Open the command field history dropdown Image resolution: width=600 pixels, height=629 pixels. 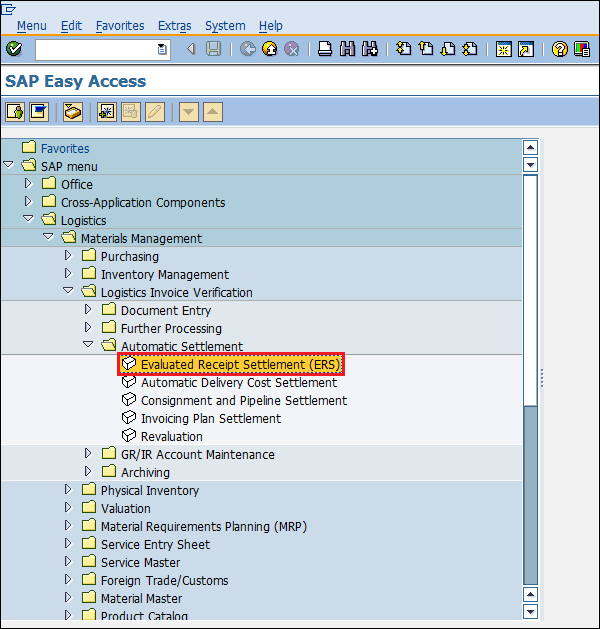(162, 49)
